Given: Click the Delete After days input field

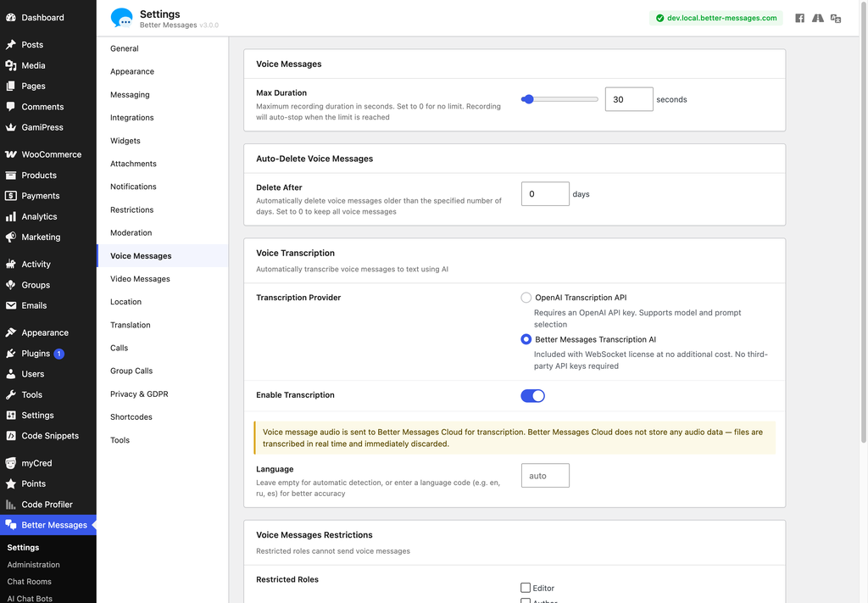Looking at the screenshot, I should tap(545, 194).
